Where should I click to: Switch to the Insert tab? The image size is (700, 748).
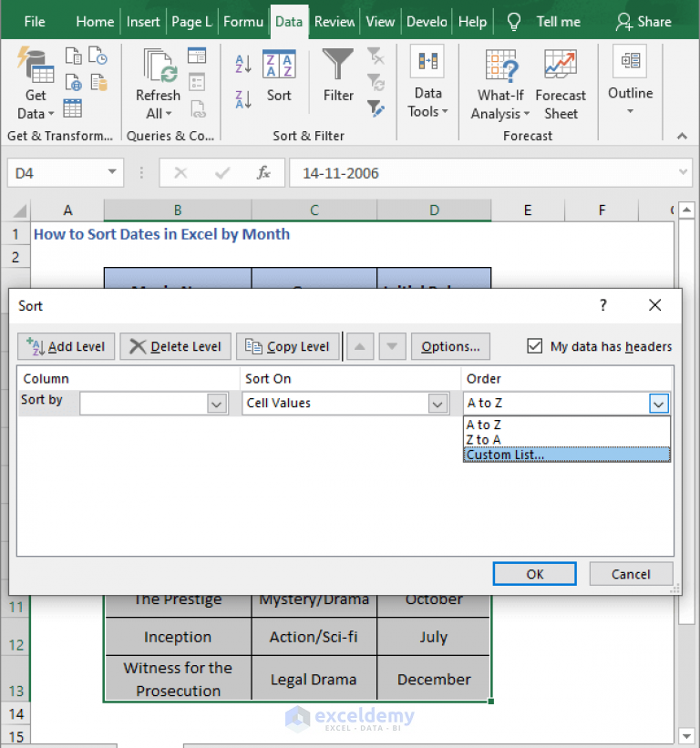(x=143, y=22)
